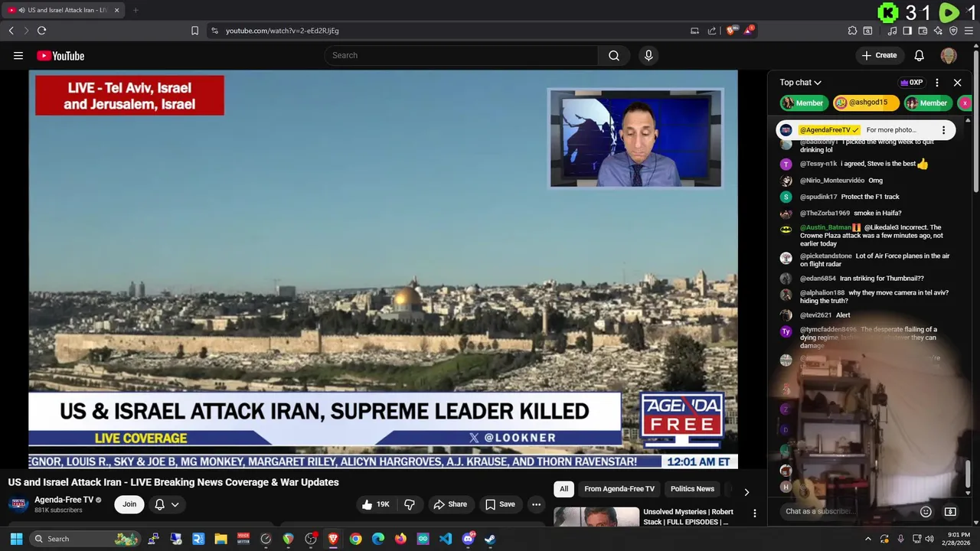Like the video with thumbs up 19K
This screenshot has height=551, width=980.
pos(376,504)
